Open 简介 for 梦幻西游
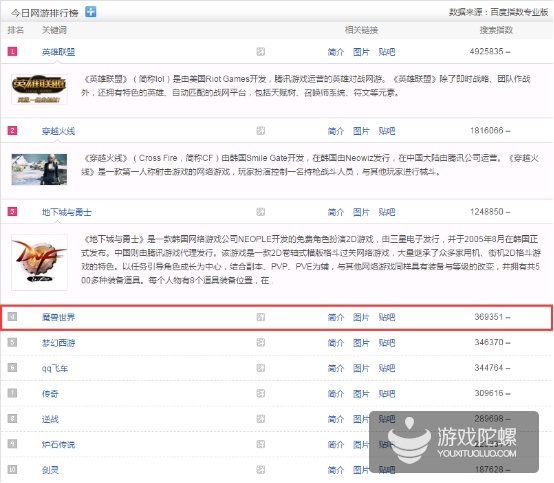Viewport: 554px width, 483px height. click(x=336, y=342)
